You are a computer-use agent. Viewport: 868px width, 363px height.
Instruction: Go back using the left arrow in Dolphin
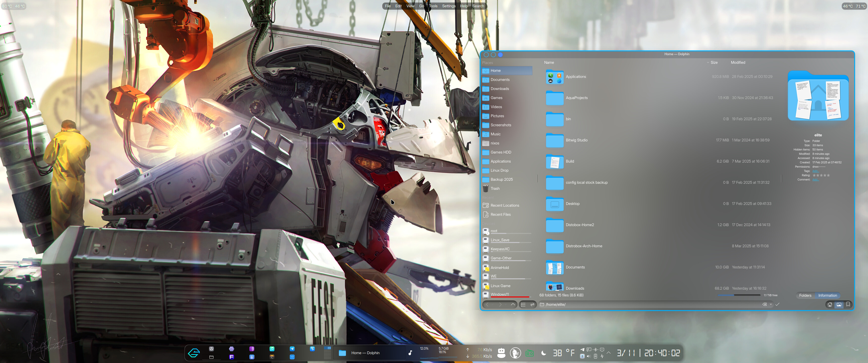[x=487, y=305]
